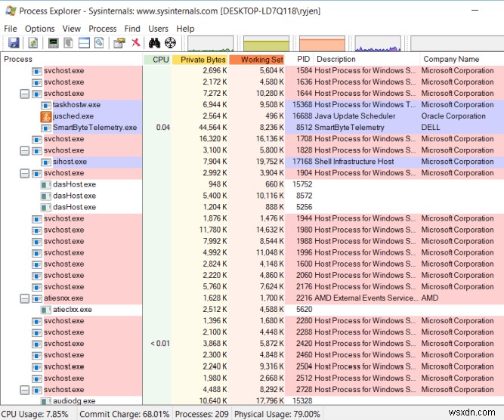Click the icon beside atieclxx.exe
504x420 pixels.
click(x=45, y=310)
